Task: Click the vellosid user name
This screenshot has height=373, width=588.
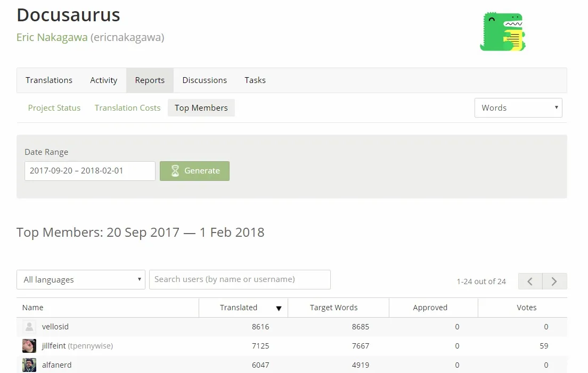Action: 55,327
